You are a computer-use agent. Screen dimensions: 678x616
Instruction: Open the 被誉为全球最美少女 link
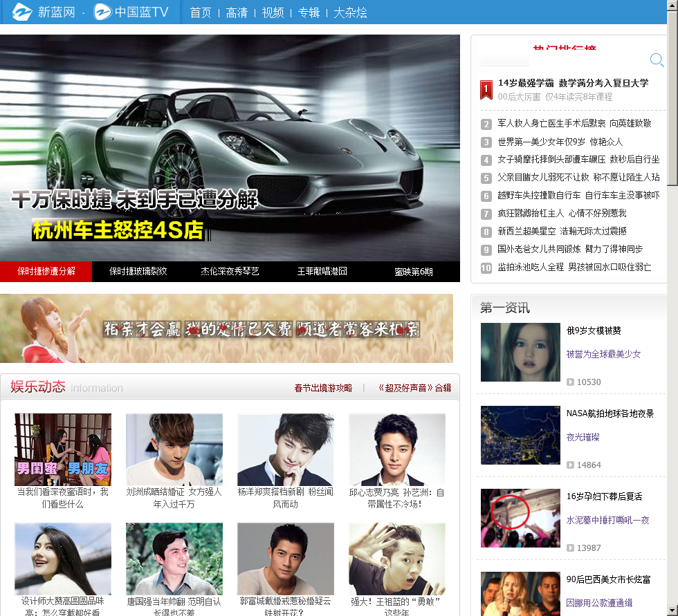pos(603,354)
